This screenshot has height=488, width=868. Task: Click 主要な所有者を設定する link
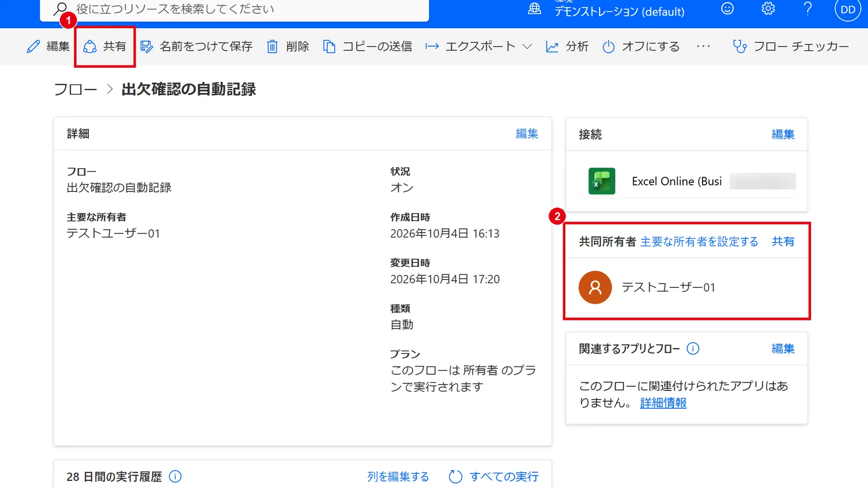pyautogui.click(x=699, y=242)
